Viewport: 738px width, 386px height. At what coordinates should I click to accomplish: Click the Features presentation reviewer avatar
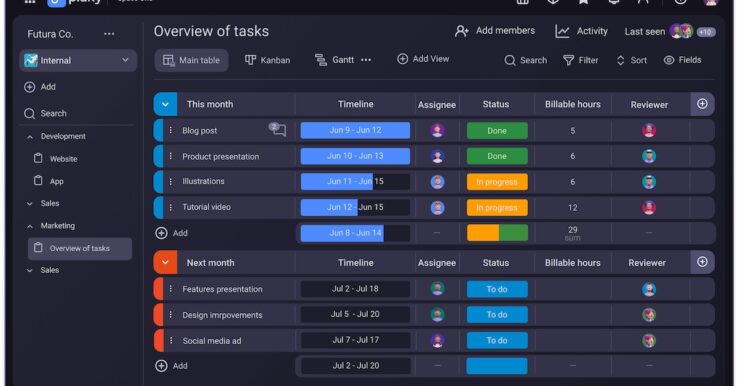[x=649, y=289]
